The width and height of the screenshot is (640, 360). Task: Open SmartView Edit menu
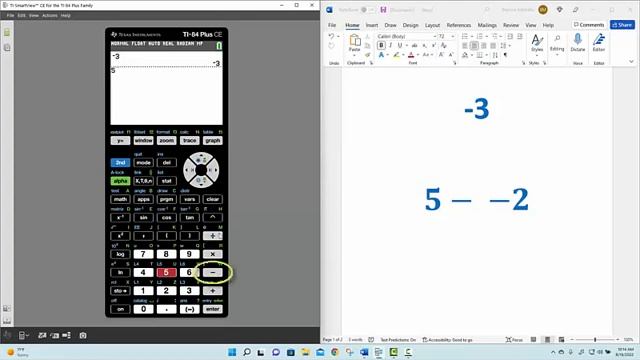click(21, 16)
